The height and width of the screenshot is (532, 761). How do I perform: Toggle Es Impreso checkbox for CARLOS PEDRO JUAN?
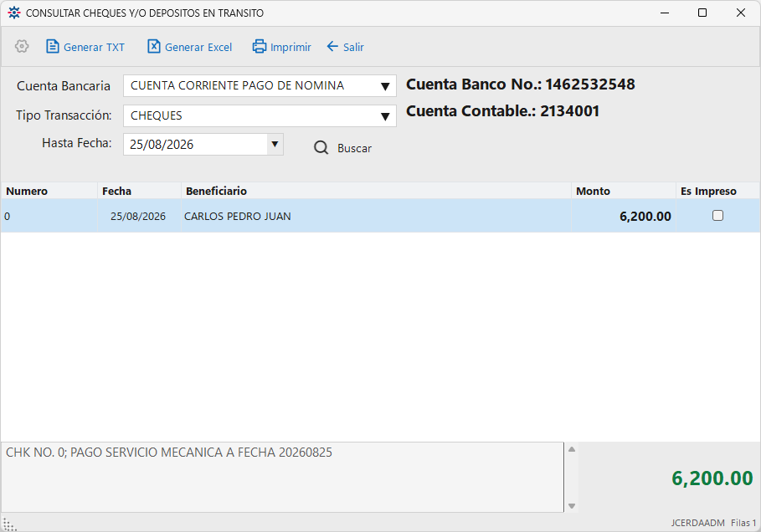tap(717, 215)
